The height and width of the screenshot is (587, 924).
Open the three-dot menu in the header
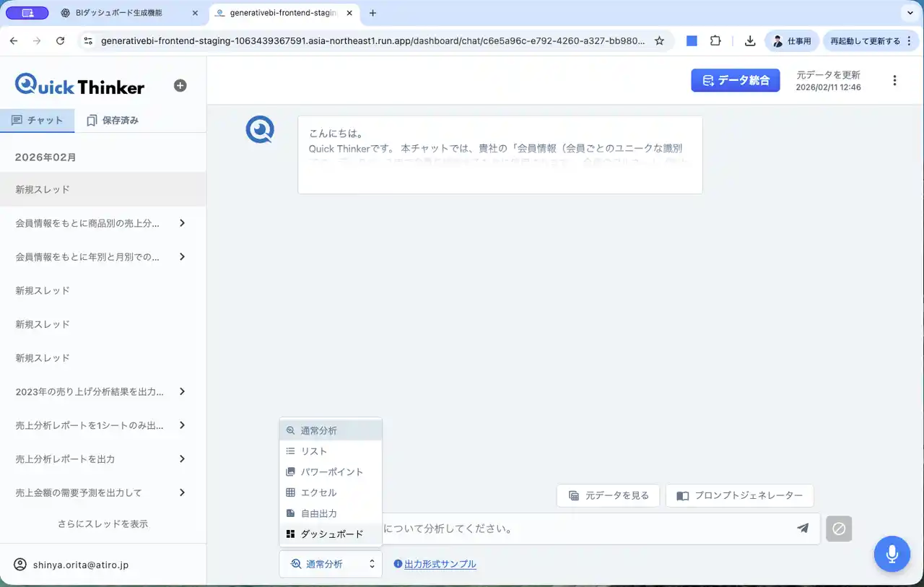(x=894, y=80)
